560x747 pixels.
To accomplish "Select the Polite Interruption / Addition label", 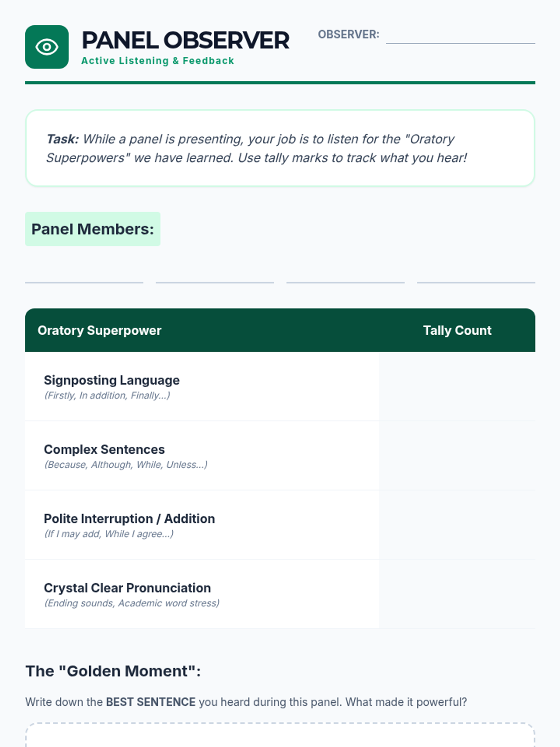I will pos(129,519).
